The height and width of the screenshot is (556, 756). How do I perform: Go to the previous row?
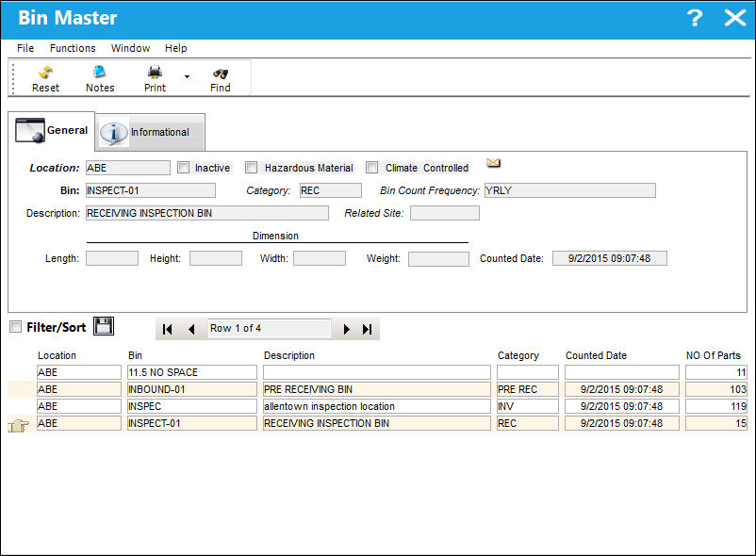(x=191, y=329)
